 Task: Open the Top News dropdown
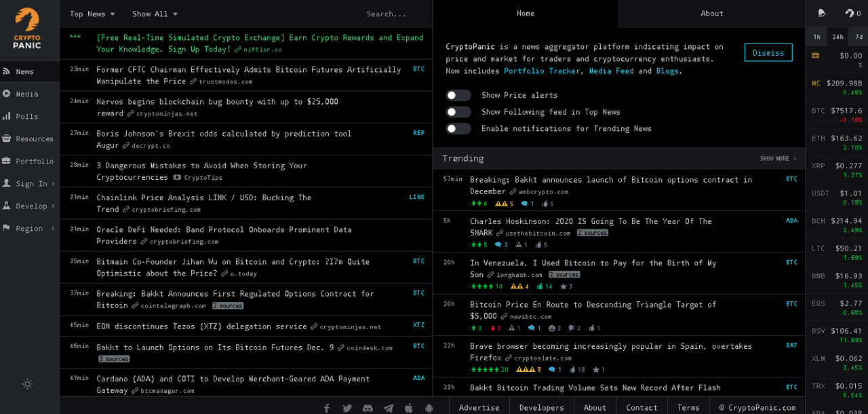tap(92, 14)
